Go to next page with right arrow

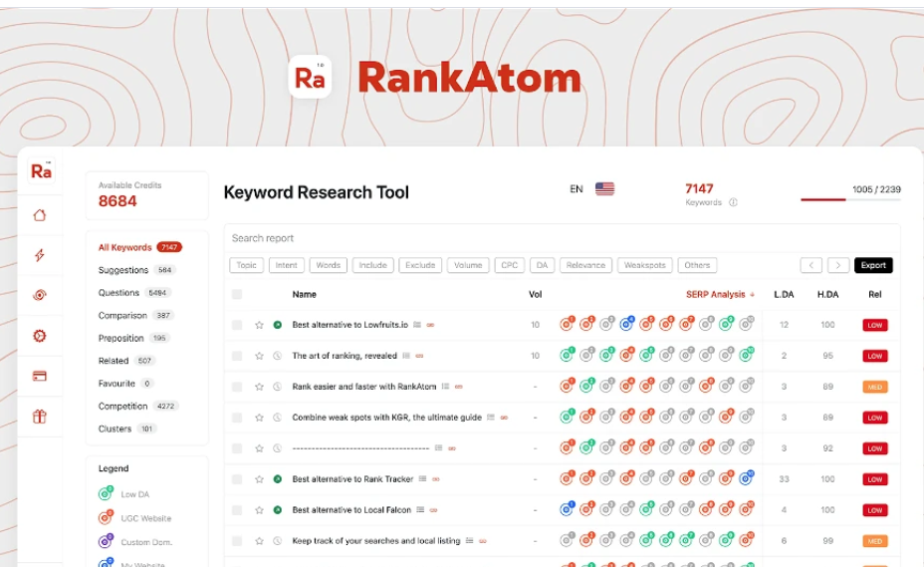tap(838, 265)
